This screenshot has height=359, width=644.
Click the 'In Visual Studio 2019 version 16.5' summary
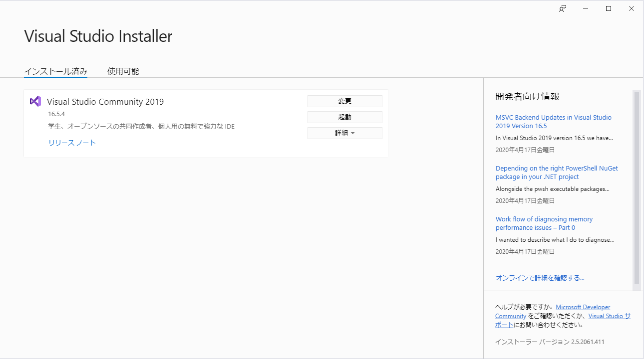pyautogui.click(x=554, y=138)
